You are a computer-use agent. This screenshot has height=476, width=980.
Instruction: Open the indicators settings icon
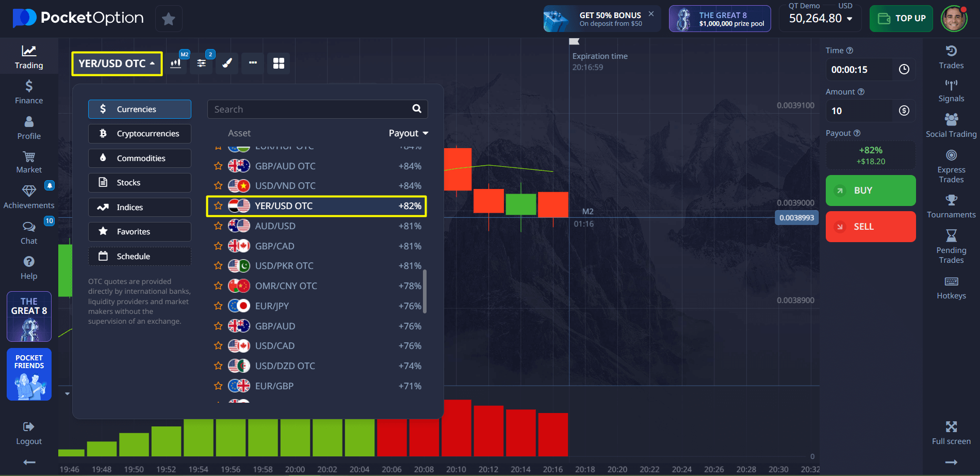(x=201, y=64)
